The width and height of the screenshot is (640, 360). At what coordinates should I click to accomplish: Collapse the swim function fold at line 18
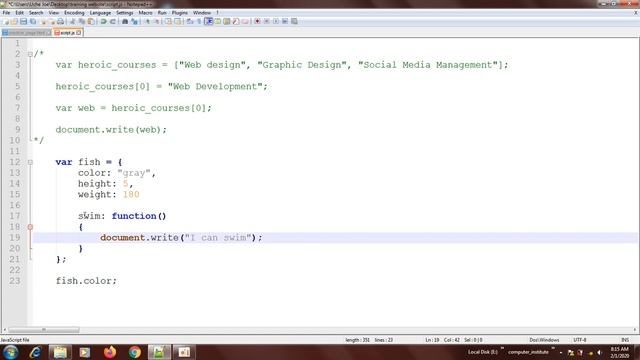pos(30,227)
